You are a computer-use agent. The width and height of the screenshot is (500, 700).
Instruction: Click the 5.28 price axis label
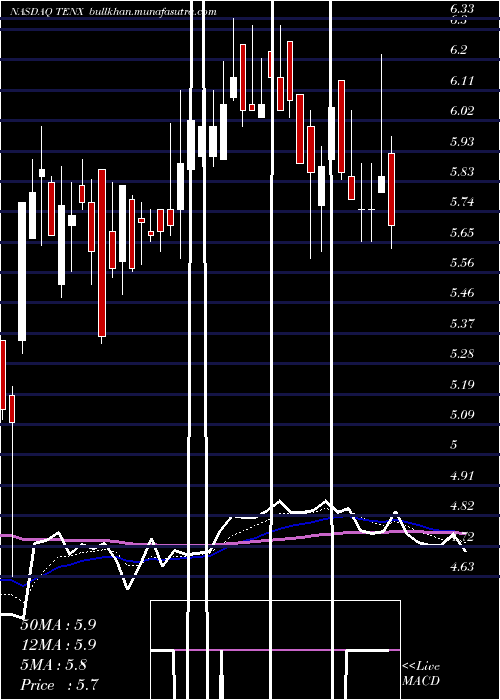click(x=462, y=354)
